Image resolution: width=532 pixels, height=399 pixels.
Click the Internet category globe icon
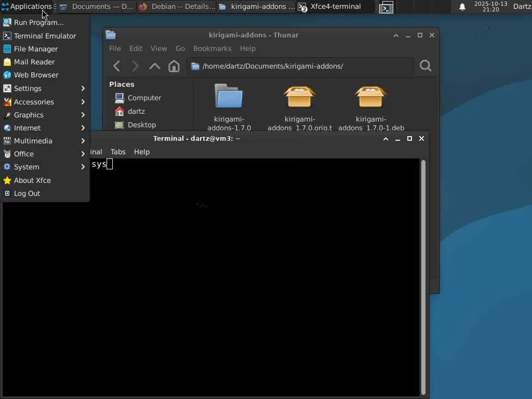pyautogui.click(x=7, y=128)
